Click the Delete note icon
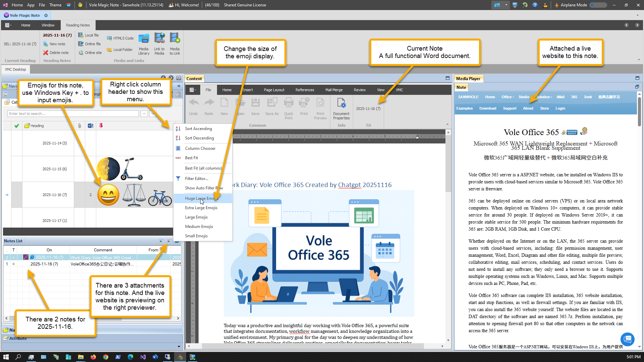 coord(46,53)
